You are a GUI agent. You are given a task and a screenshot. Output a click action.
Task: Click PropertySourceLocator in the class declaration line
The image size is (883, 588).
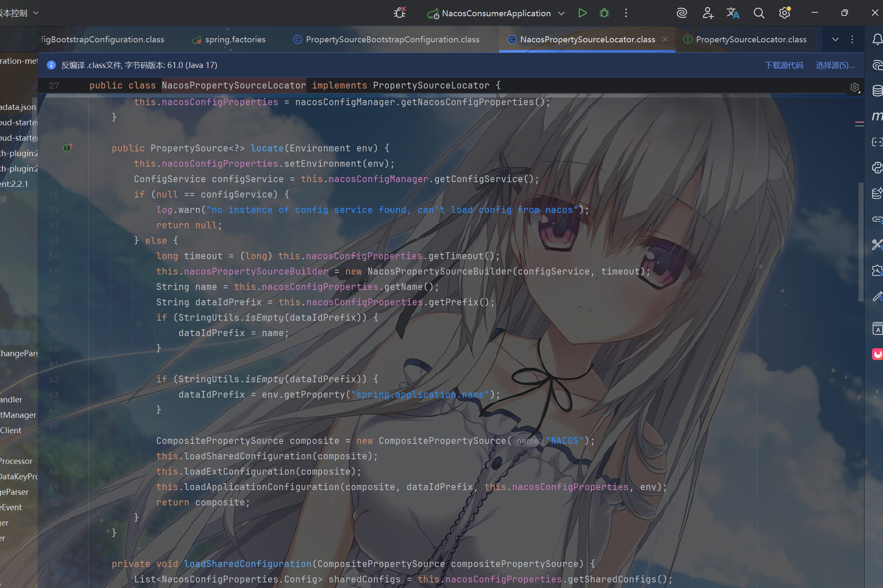point(431,85)
